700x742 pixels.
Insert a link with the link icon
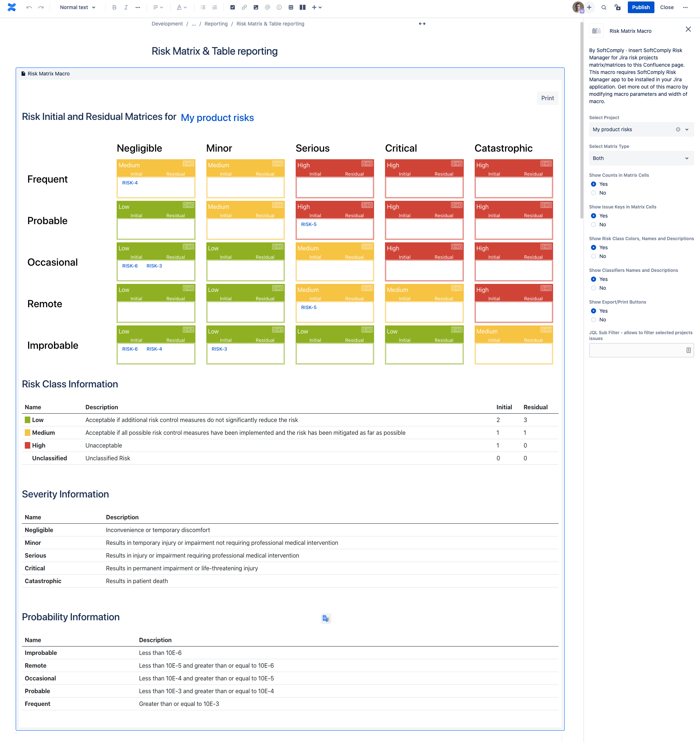point(244,7)
